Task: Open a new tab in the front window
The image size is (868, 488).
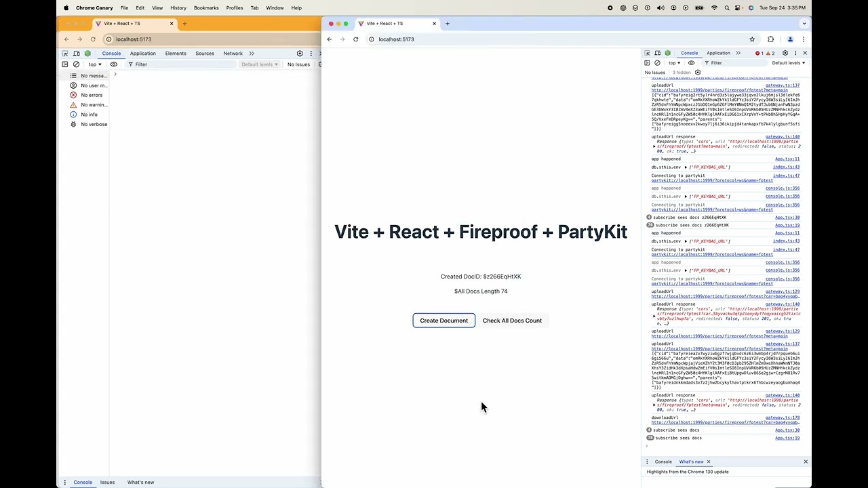Action: (448, 24)
